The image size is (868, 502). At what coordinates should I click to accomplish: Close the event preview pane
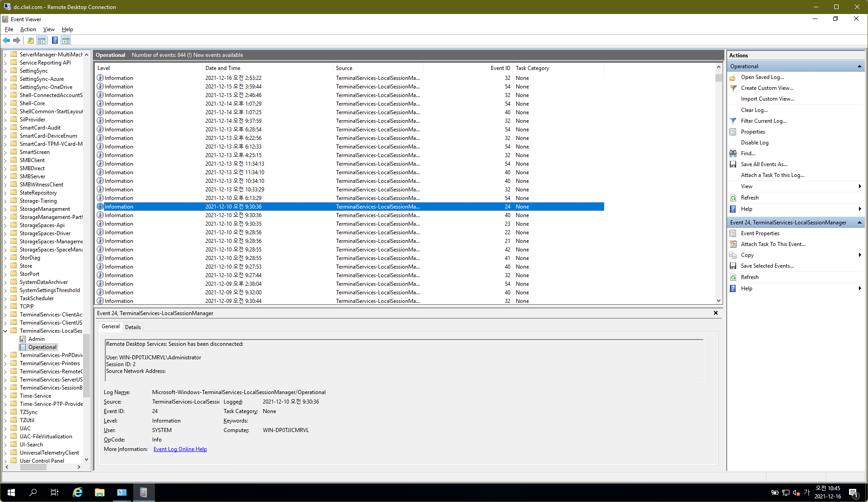(715, 313)
